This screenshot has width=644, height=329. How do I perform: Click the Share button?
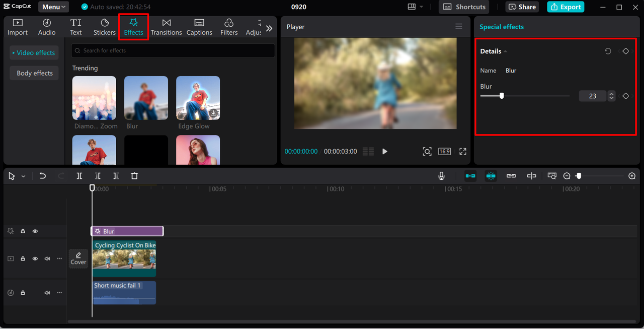522,7
